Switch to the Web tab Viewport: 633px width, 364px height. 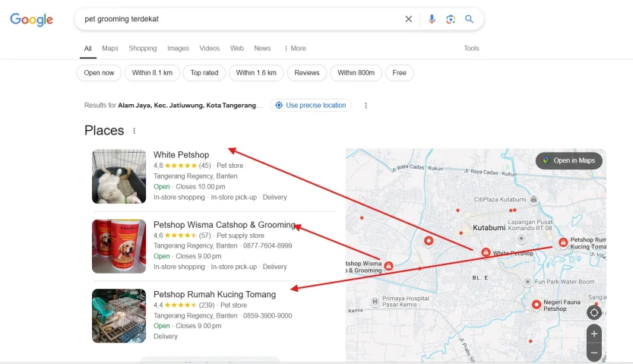(x=237, y=49)
